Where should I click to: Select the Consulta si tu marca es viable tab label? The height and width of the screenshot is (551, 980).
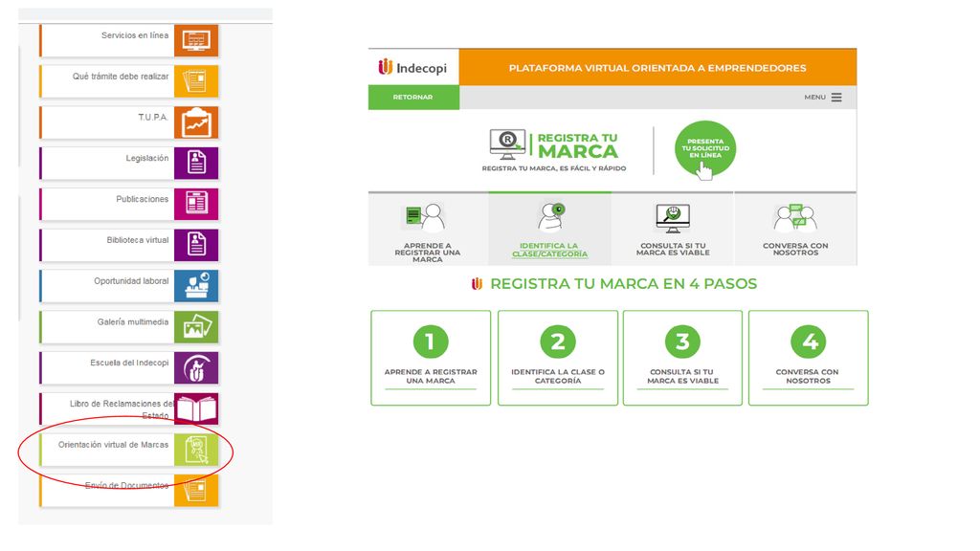tap(673, 250)
